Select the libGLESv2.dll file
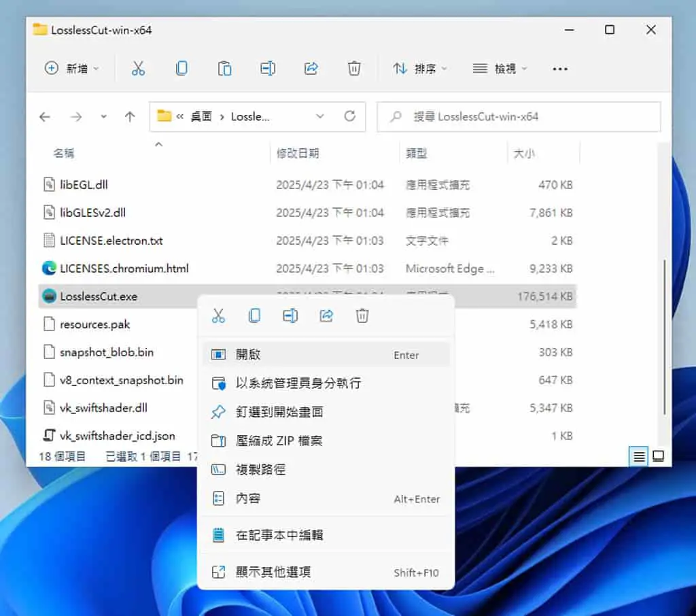 click(92, 213)
